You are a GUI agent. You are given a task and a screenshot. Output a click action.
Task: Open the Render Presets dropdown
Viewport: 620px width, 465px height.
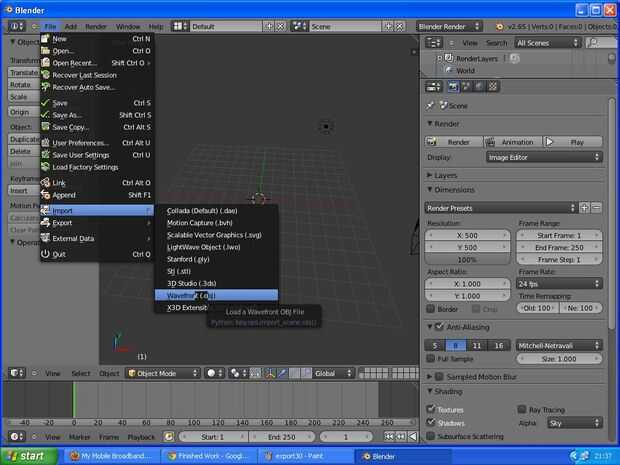501,208
